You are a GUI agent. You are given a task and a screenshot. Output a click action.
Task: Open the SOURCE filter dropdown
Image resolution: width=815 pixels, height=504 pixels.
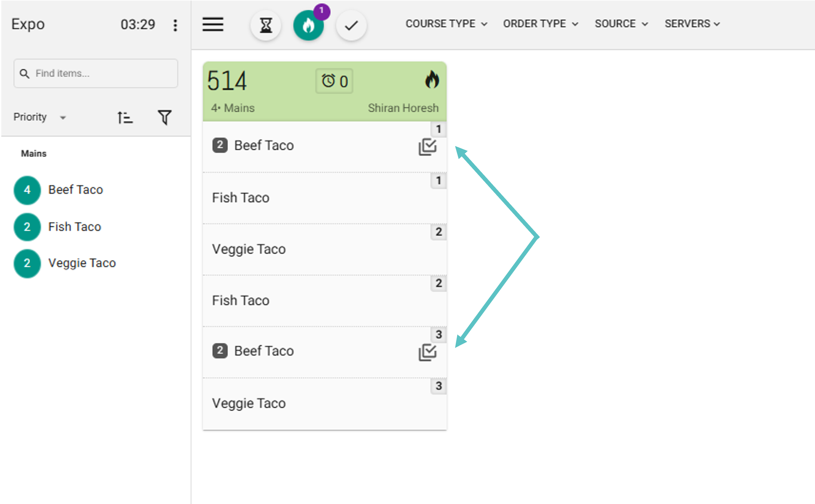point(621,24)
